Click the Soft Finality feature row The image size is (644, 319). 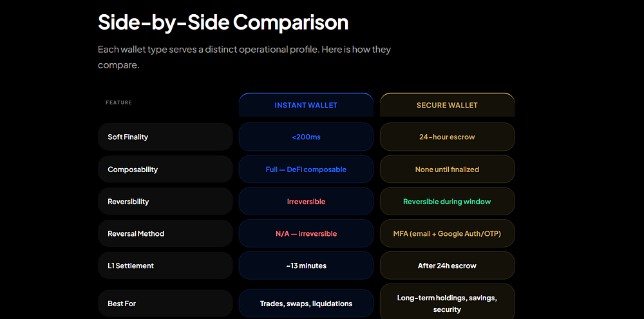165,137
